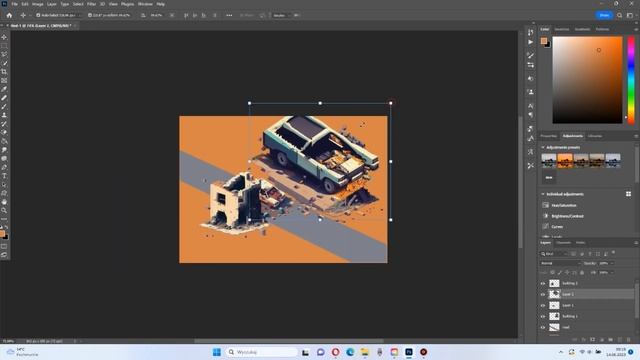Select the Clone Stamp tool

pyautogui.click(x=4, y=115)
